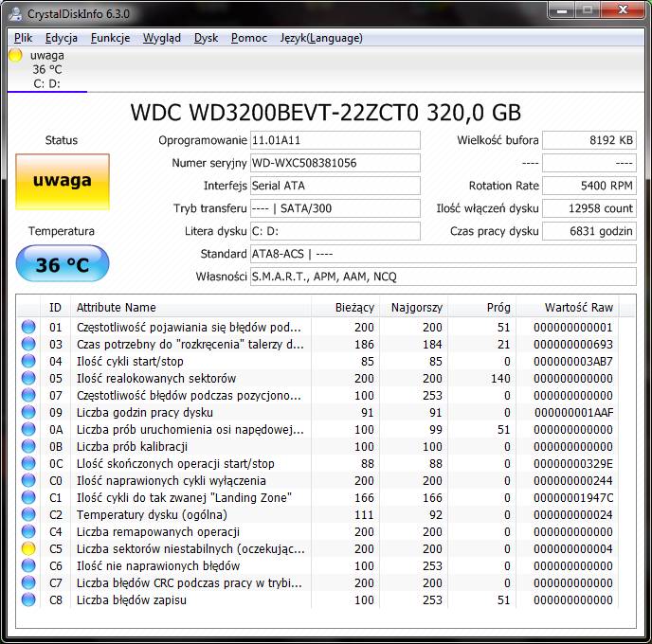
Task: Click the serial number field WD-WXC508381056
Action: [335, 163]
